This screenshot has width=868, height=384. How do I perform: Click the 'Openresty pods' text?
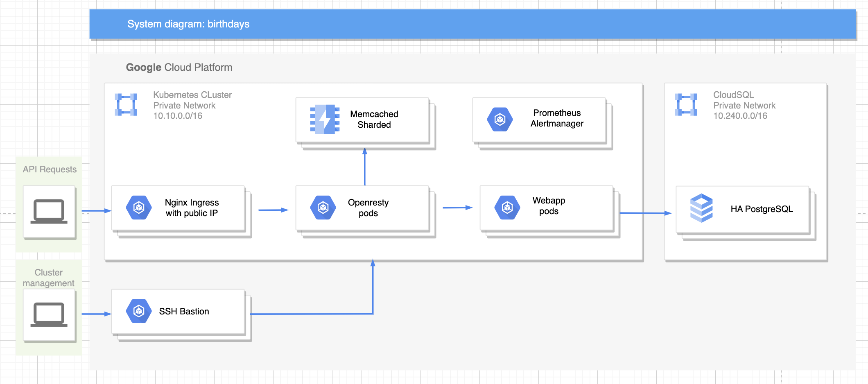[368, 208]
